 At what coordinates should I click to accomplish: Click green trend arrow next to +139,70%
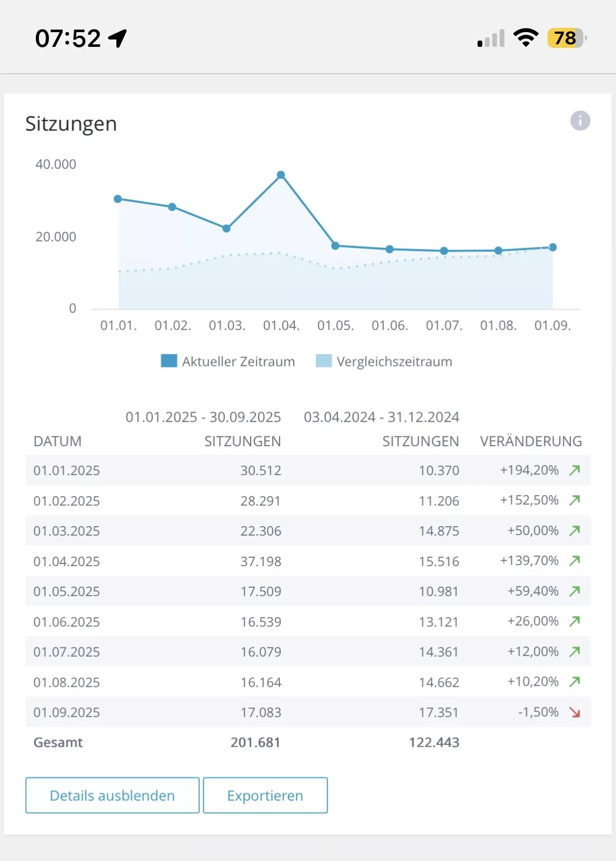[574, 561]
